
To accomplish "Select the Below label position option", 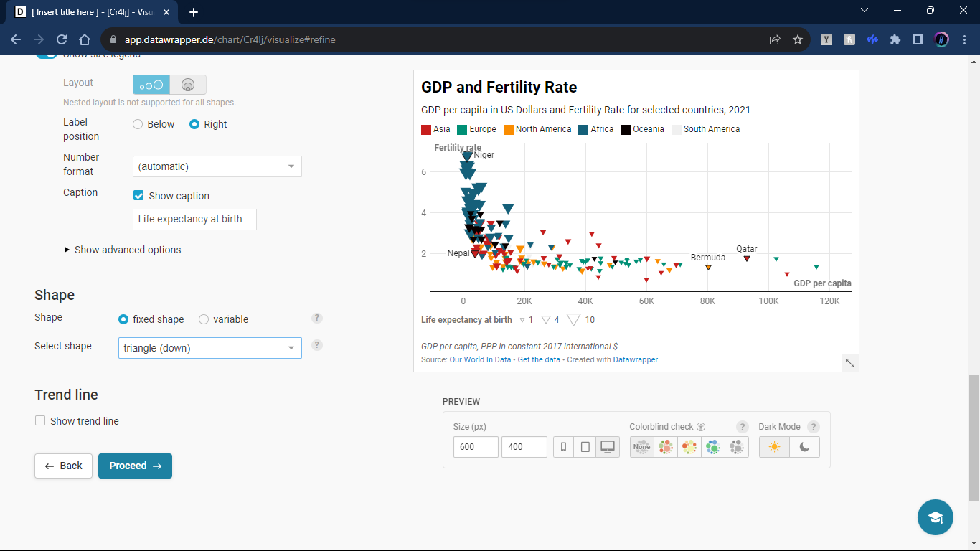I will (138, 124).
